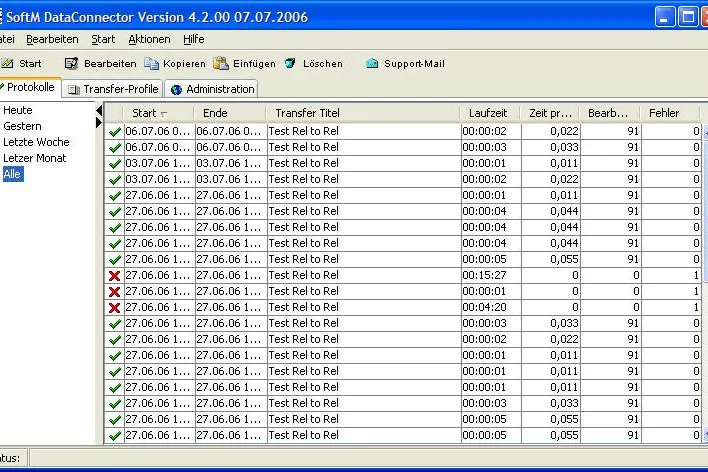Click red X of the 00:04:20 row
708x472 pixels.
pos(115,308)
